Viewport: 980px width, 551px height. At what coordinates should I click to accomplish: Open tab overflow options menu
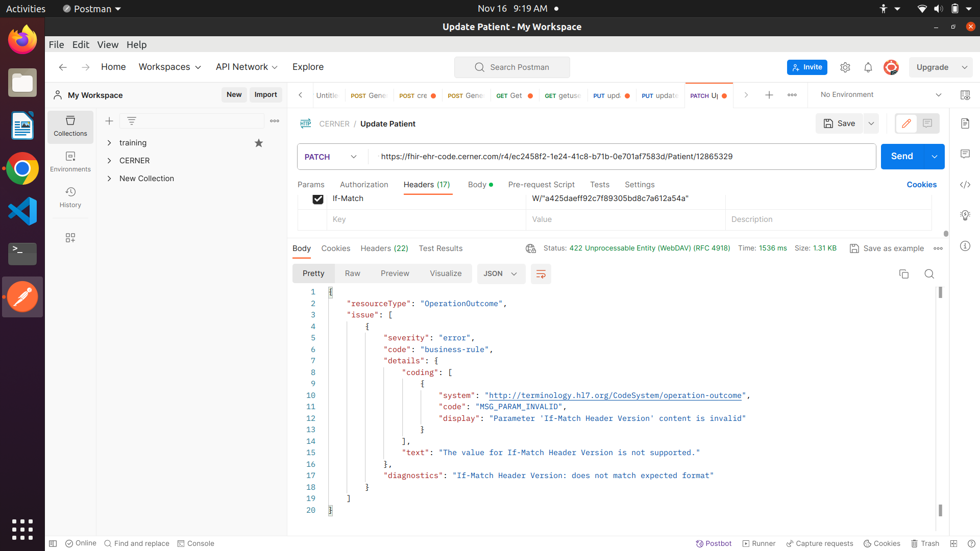coord(792,95)
